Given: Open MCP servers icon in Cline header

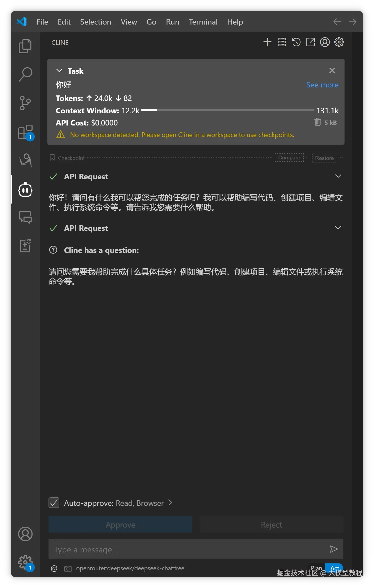Looking at the screenshot, I should [x=282, y=42].
